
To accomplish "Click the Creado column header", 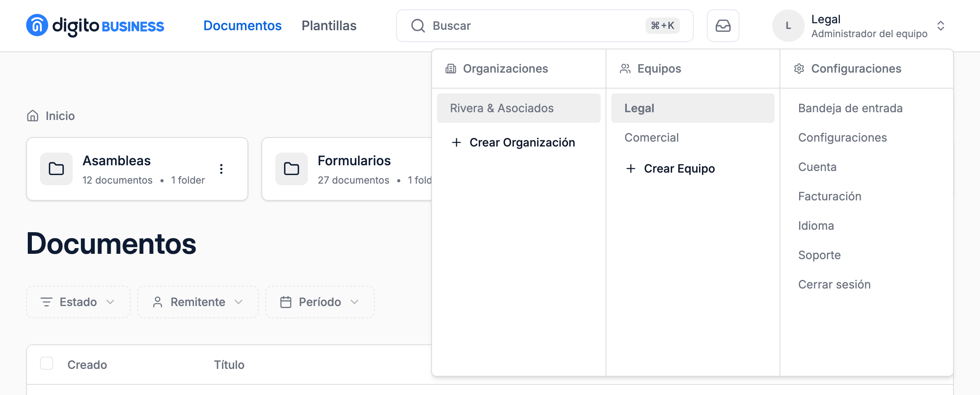I will point(87,365).
